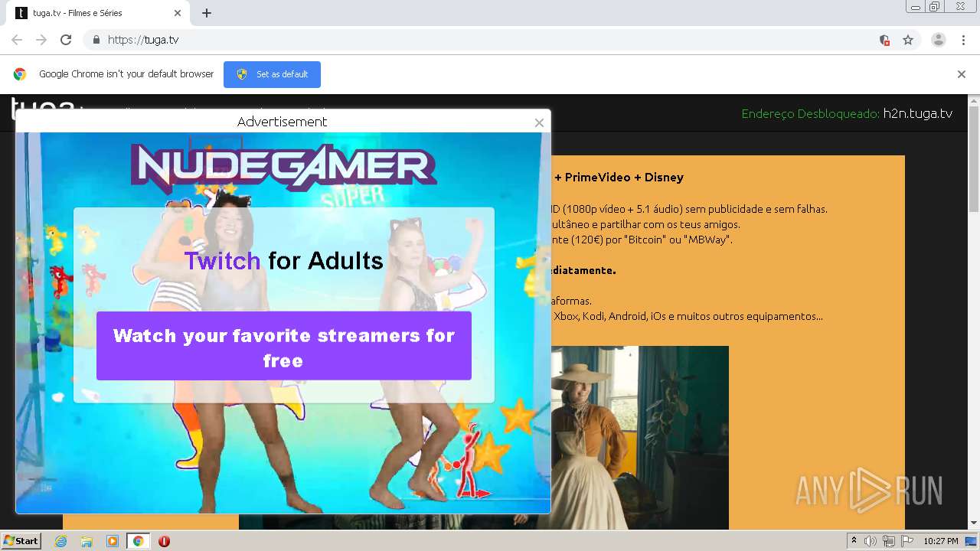
Task: Bookmark this page with the star
Action: (908, 40)
